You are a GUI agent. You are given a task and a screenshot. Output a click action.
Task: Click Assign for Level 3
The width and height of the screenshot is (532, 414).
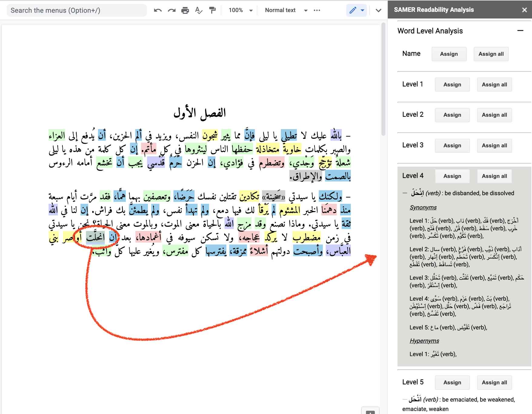(452, 145)
